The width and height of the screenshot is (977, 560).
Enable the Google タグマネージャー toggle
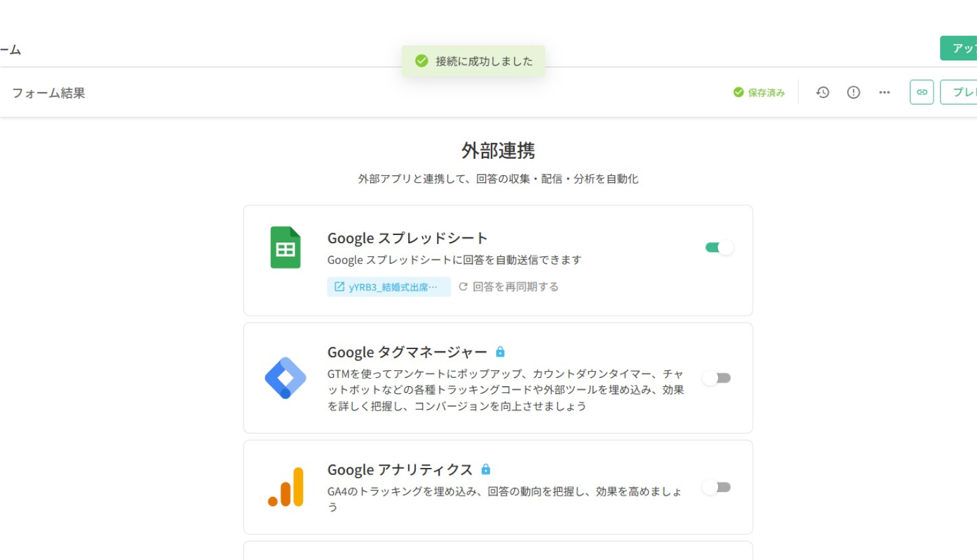click(717, 378)
